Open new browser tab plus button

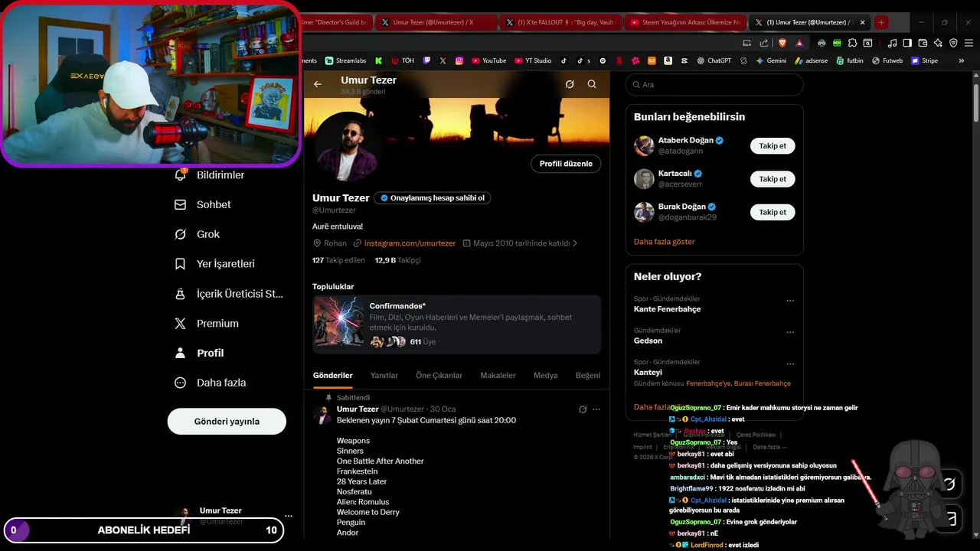[x=881, y=22]
